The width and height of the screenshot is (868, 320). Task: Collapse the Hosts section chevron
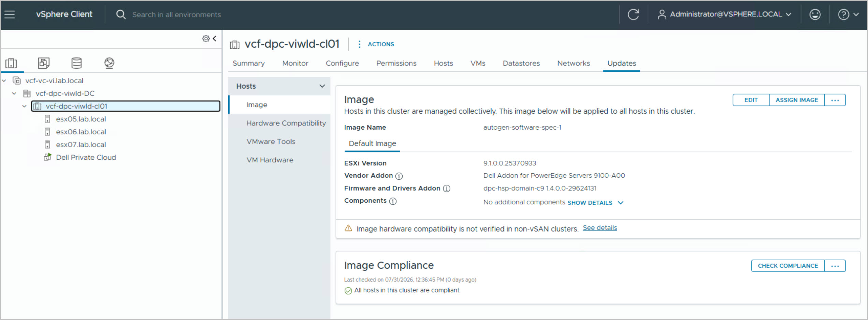click(x=322, y=86)
